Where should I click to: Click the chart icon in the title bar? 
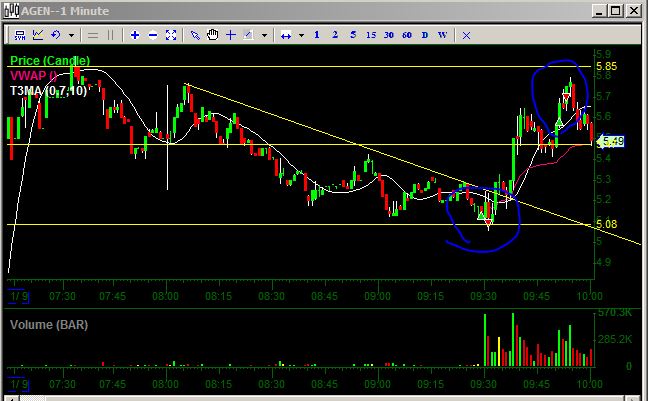[x=11, y=10]
